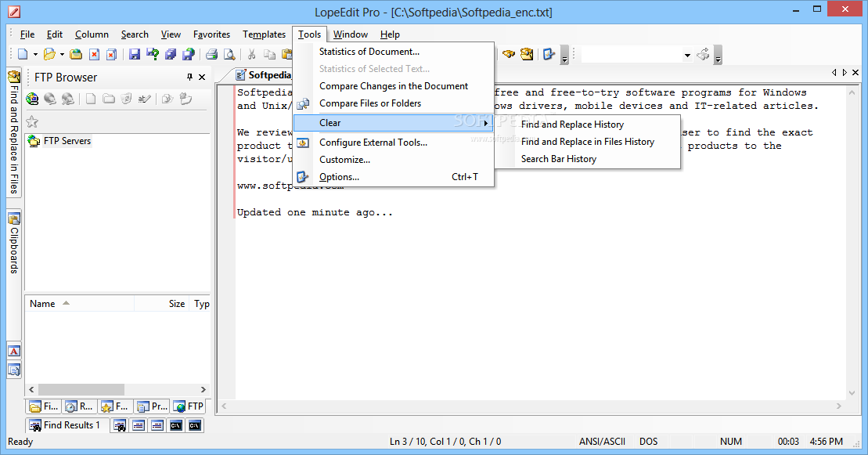
Task: Click the Close document icon
Action: tap(94, 54)
